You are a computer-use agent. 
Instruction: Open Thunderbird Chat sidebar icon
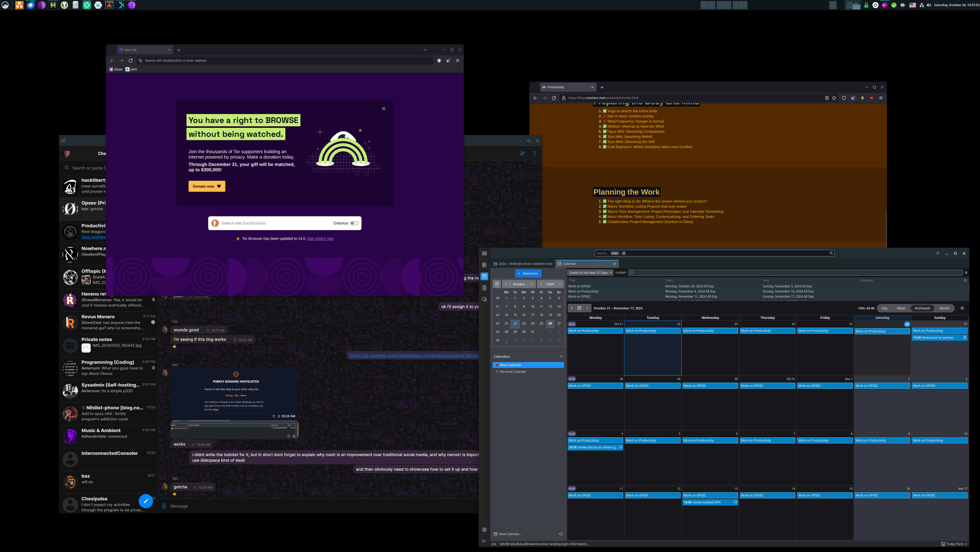click(x=484, y=299)
